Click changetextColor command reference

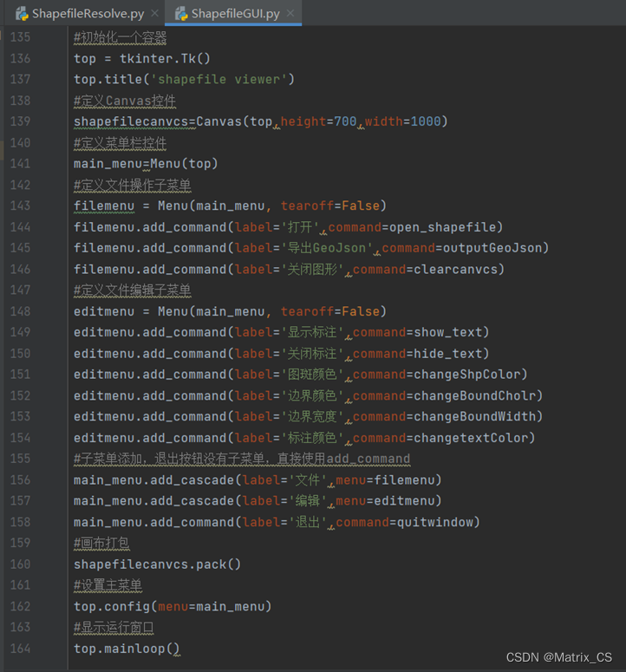(471, 439)
